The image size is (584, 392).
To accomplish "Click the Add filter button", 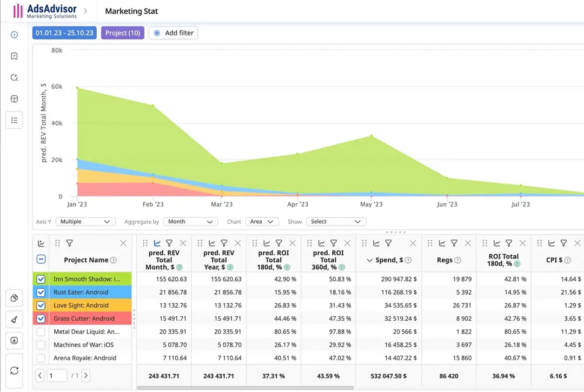I will pyautogui.click(x=173, y=33).
